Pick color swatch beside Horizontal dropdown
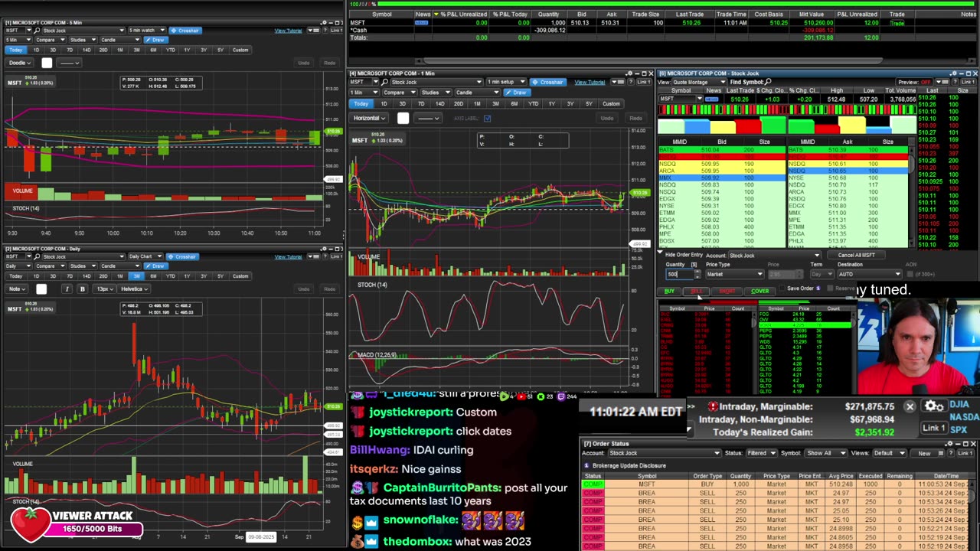The height and width of the screenshot is (551, 980). pos(403,119)
